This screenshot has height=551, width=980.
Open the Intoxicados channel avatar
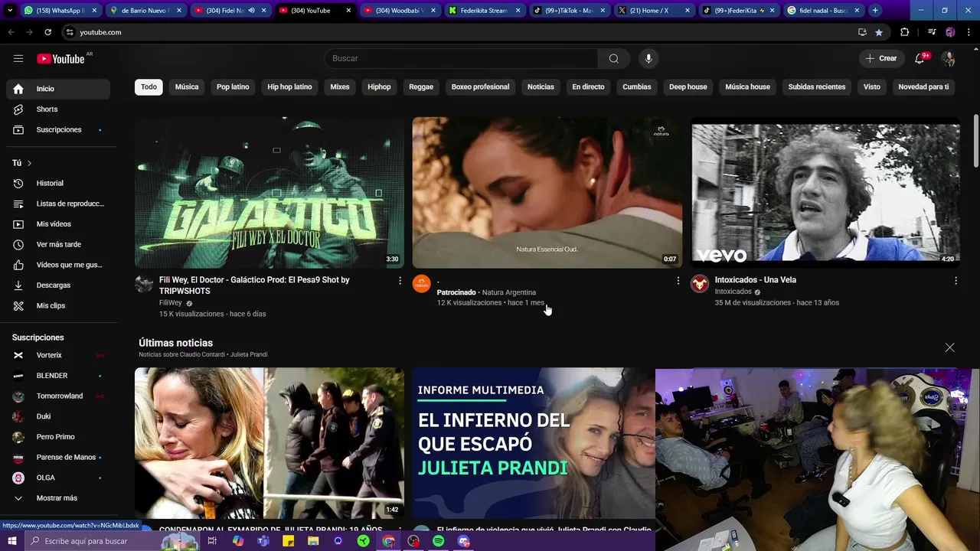click(700, 284)
